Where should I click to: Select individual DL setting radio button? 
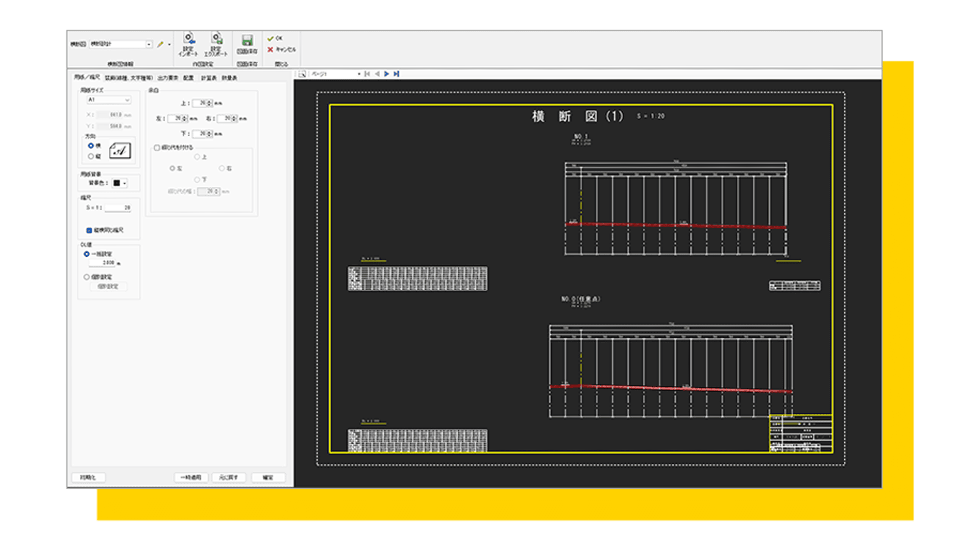[x=87, y=277]
